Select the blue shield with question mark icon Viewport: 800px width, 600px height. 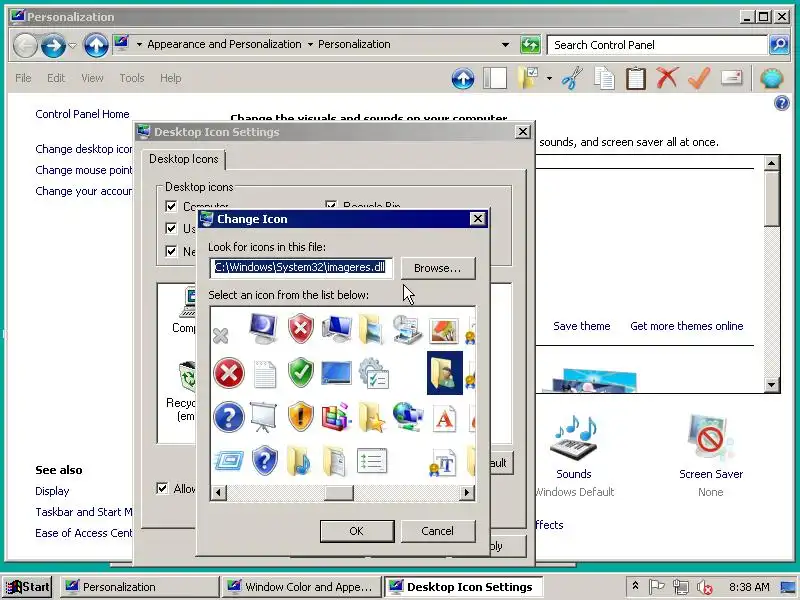[x=264, y=460]
